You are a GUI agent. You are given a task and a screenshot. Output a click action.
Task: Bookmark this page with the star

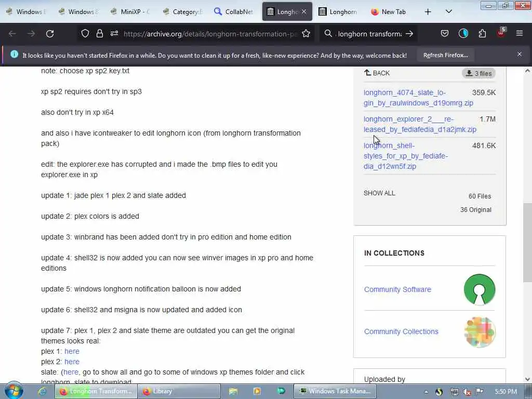coord(306,33)
